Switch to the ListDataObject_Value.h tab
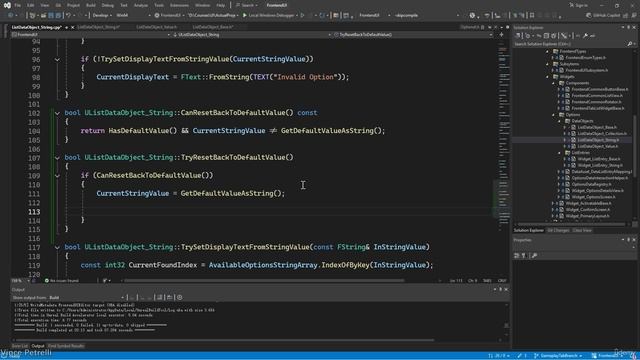Viewport: 640px width, 360px height. (157, 27)
